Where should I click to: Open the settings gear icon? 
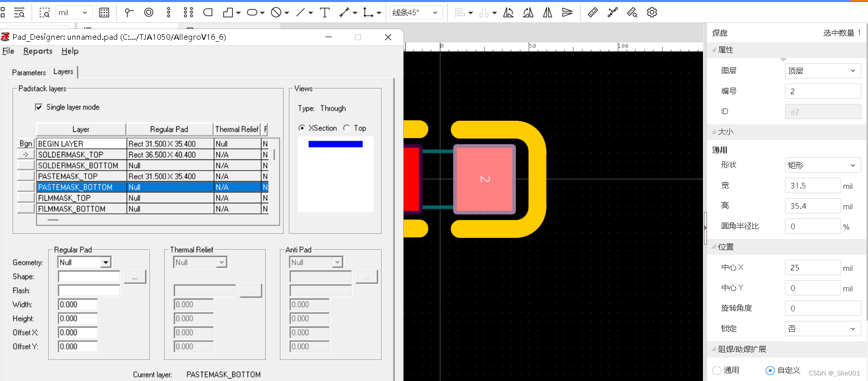[652, 13]
